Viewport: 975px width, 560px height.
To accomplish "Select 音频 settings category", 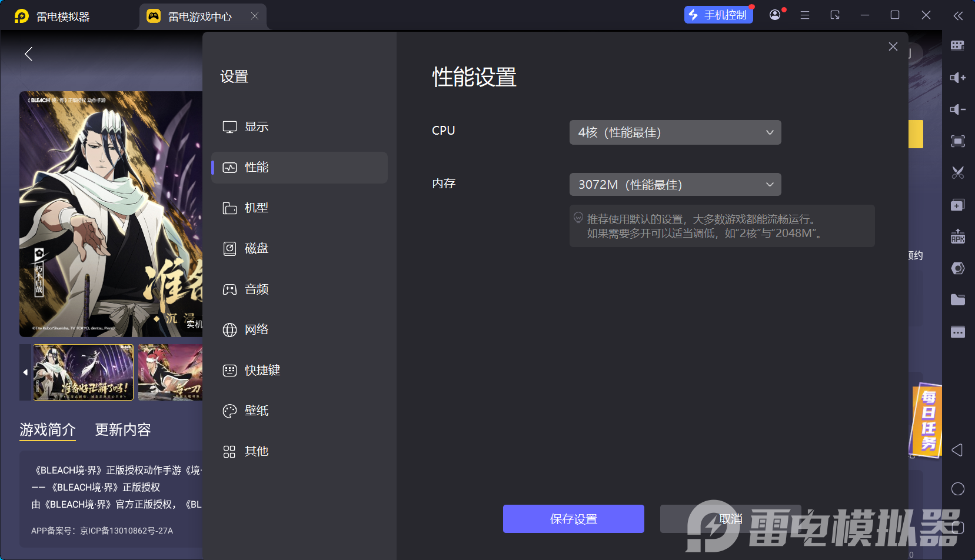I will (x=299, y=289).
